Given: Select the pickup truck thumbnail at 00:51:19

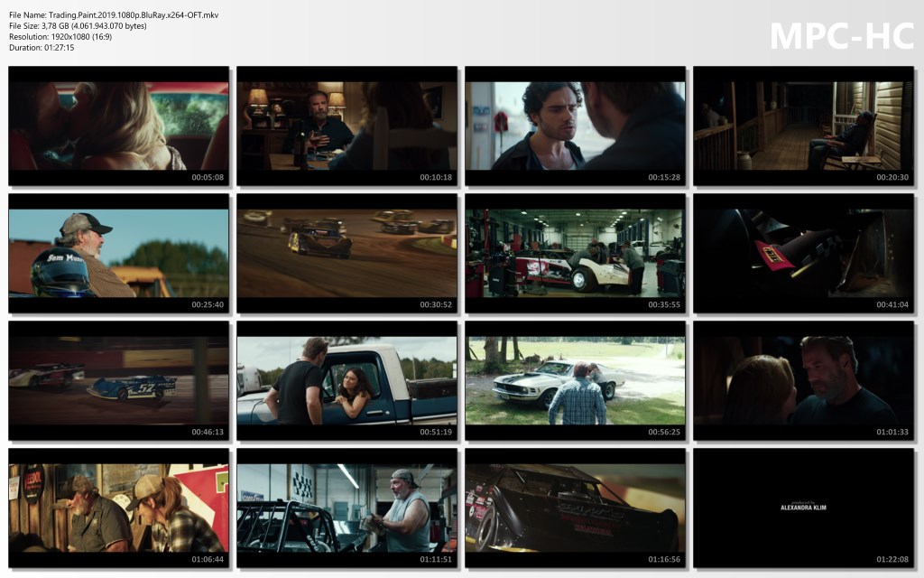Looking at the screenshot, I should 346,380.
